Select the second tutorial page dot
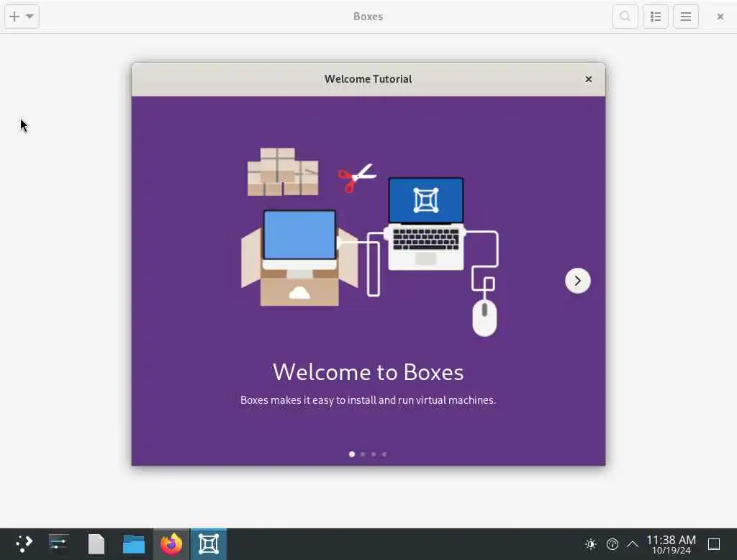Screen dimensions: 737x560 pyautogui.click(x=363, y=454)
